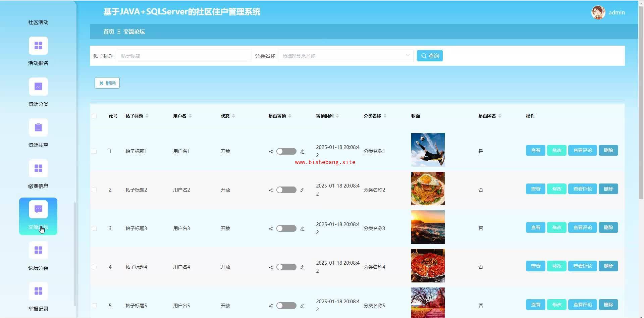The height and width of the screenshot is (318, 644).
Task: Open the 举报记录 sidebar icon
Action: tap(38, 291)
